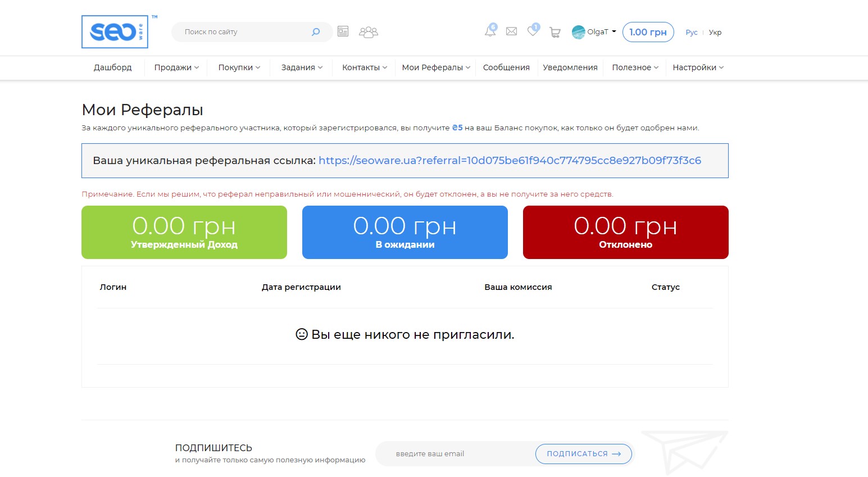Switch language to Укр

point(715,33)
